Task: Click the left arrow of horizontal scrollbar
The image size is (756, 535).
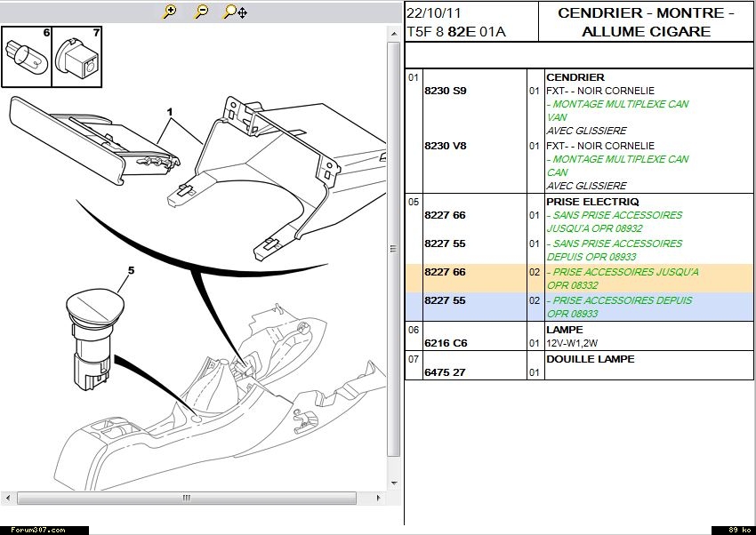Action: point(8,498)
